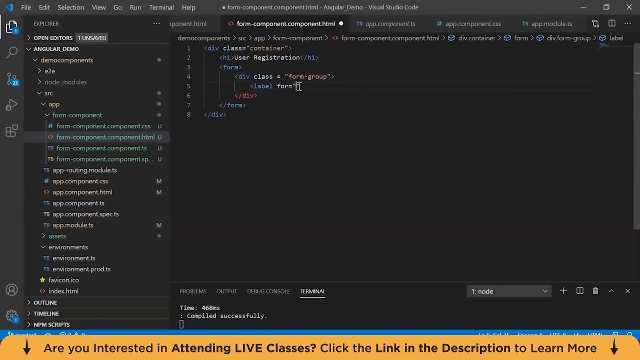Split the terminal panel
The height and width of the screenshot is (360, 640).
(x=580, y=291)
